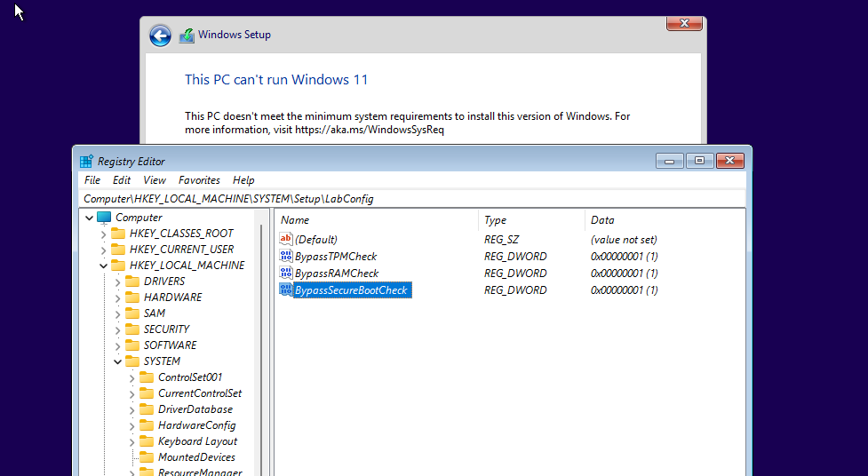Screen dimensions: 868x476
Task: Click the back arrow in Windows Setup
Action: point(160,36)
